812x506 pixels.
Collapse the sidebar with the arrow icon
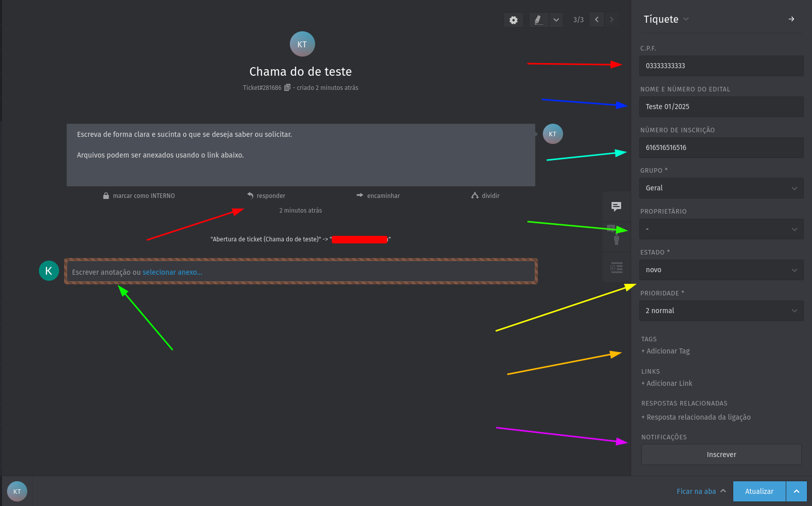pos(791,19)
